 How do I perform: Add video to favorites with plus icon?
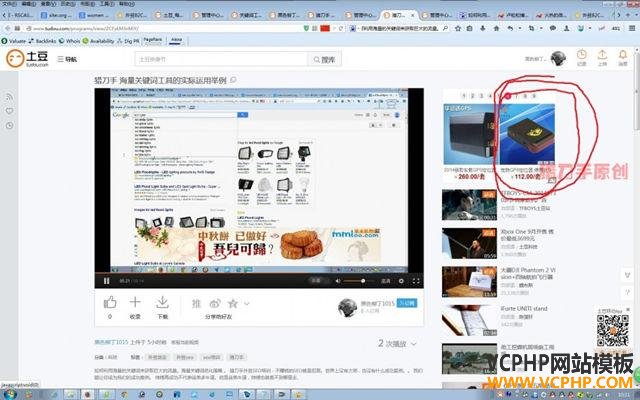tap(135, 302)
